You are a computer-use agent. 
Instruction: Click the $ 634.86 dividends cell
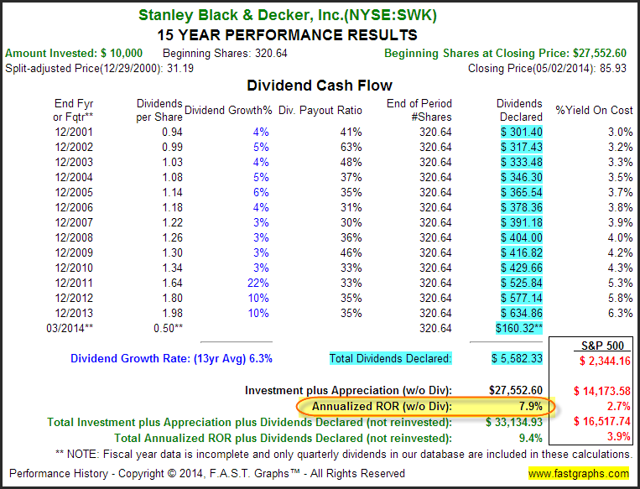[x=522, y=313]
